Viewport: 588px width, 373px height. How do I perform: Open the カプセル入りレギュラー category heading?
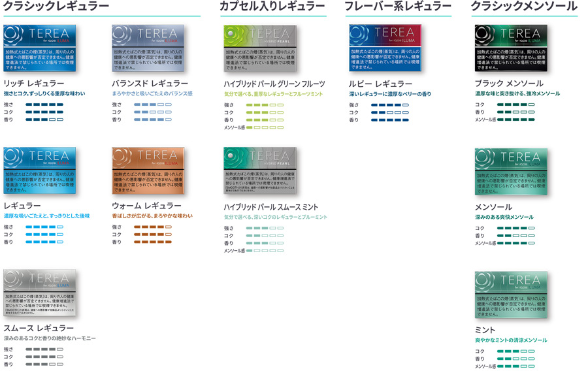pyautogui.click(x=272, y=6)
